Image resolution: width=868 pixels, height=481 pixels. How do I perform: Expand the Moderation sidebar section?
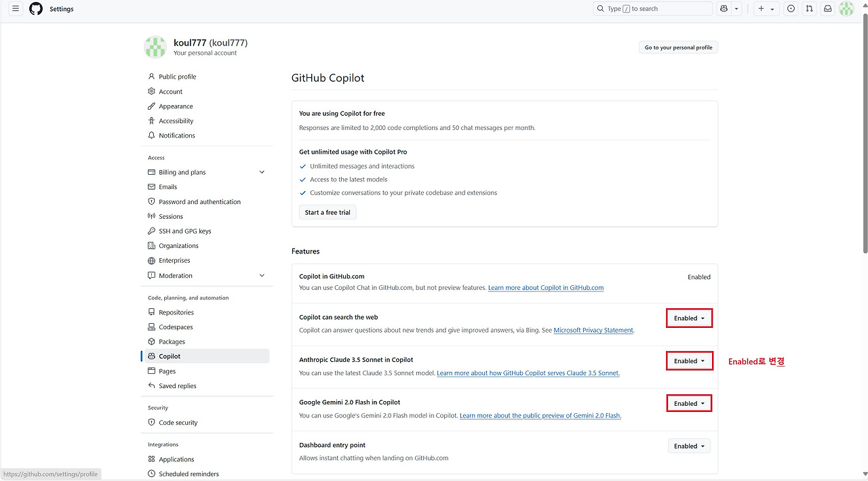(262, 275)
